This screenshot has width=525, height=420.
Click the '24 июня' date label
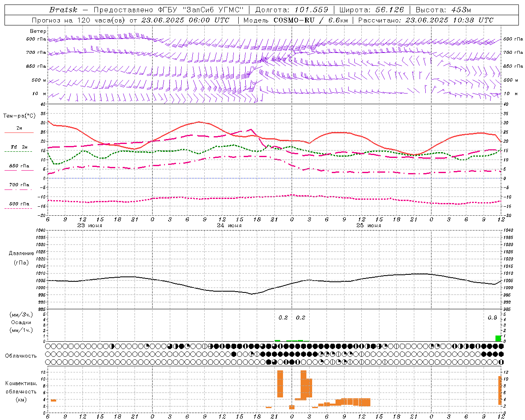tap(229, 226)
